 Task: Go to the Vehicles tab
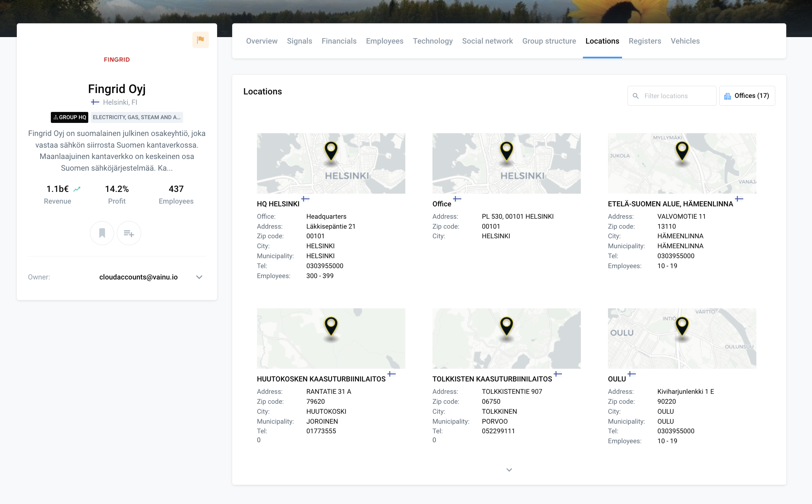click(685, 41)
